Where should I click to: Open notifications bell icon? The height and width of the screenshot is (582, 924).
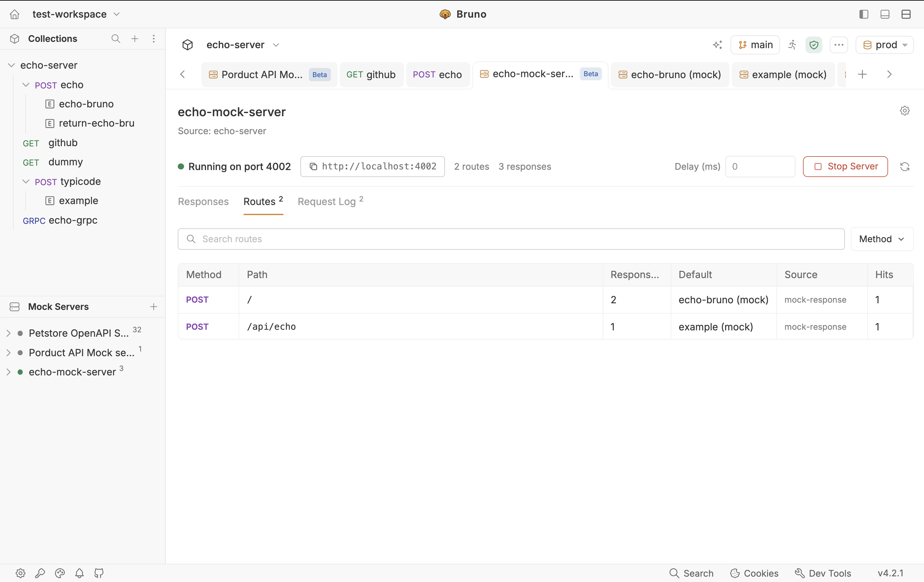79,573
